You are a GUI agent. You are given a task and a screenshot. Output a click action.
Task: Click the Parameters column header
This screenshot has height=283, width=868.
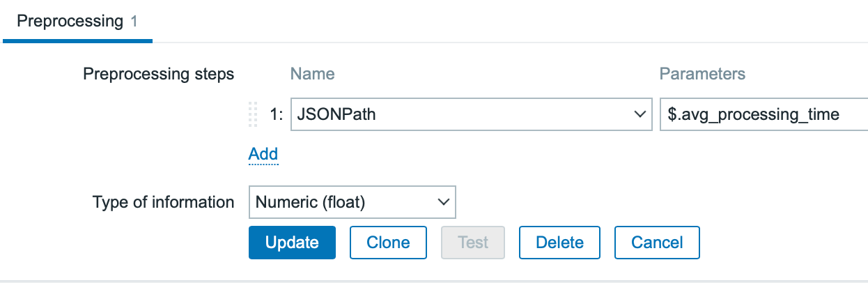[x=702, y=74]
